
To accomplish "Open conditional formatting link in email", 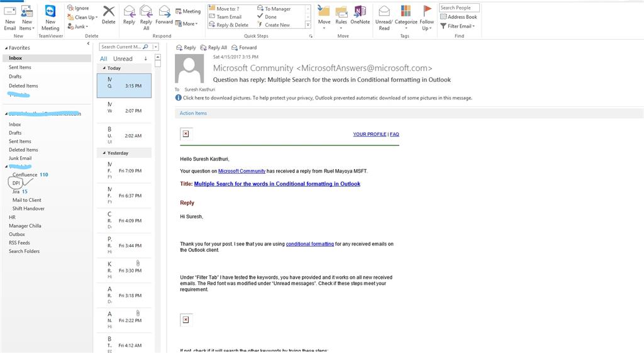I will pos(309,244).
